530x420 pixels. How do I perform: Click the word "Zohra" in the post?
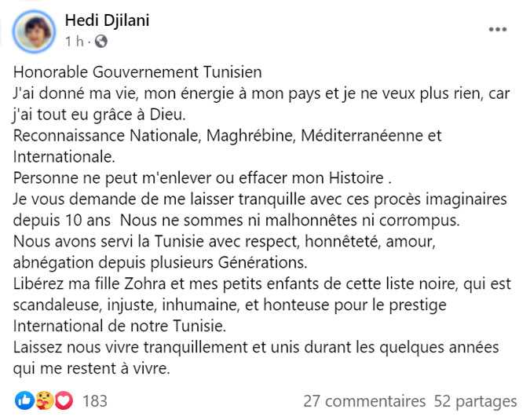coord(145,284)
